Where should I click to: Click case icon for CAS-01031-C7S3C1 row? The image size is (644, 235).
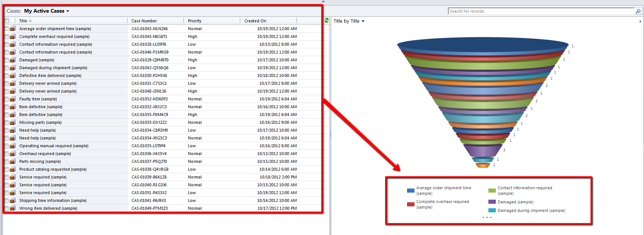pos(12,83)
